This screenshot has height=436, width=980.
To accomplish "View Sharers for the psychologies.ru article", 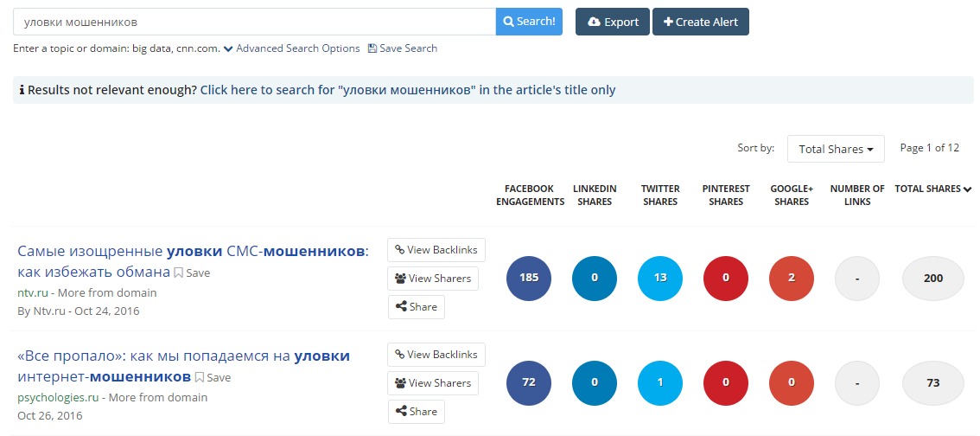I will coord(433,383).
